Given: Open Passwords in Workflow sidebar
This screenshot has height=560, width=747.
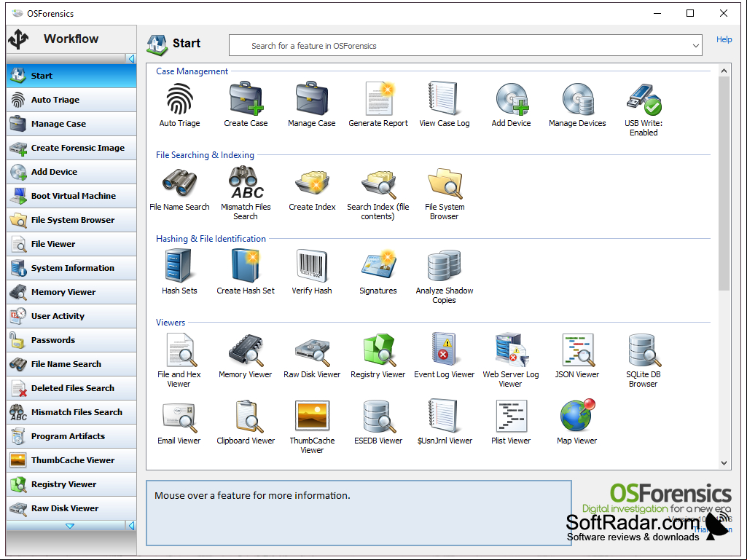Looking at the screenshot, I should pyautogui.click(x=71, y=340).
